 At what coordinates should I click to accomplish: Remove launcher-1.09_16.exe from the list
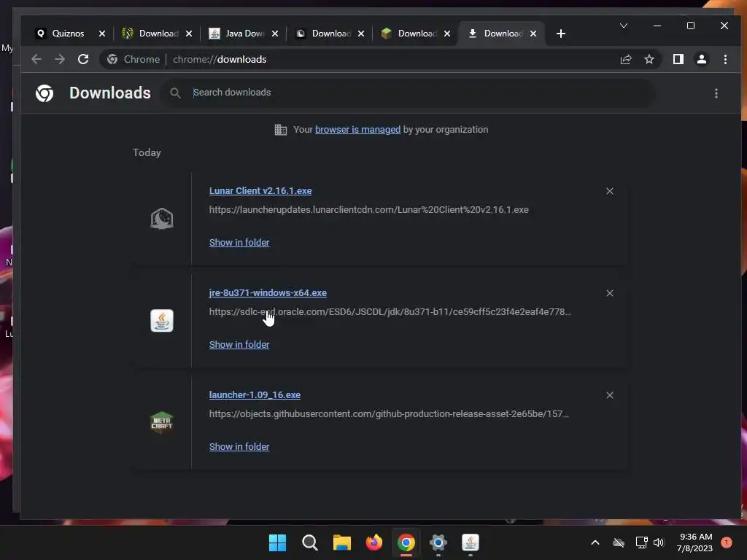coord(609,395)
